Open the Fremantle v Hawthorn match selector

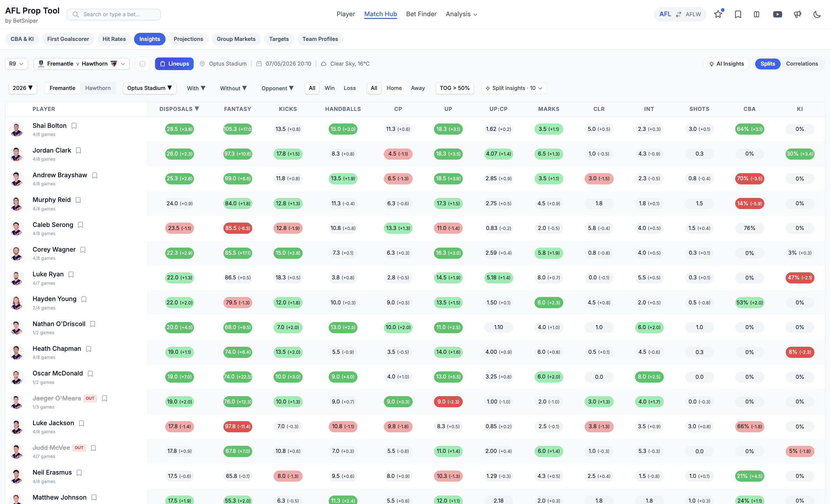(82, 64)
